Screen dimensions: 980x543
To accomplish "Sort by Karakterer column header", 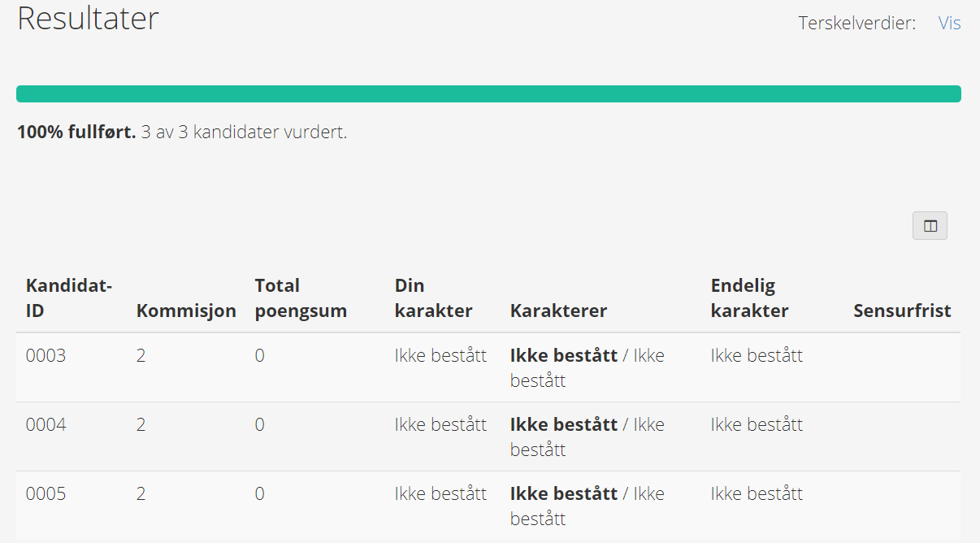I will 558,311.
